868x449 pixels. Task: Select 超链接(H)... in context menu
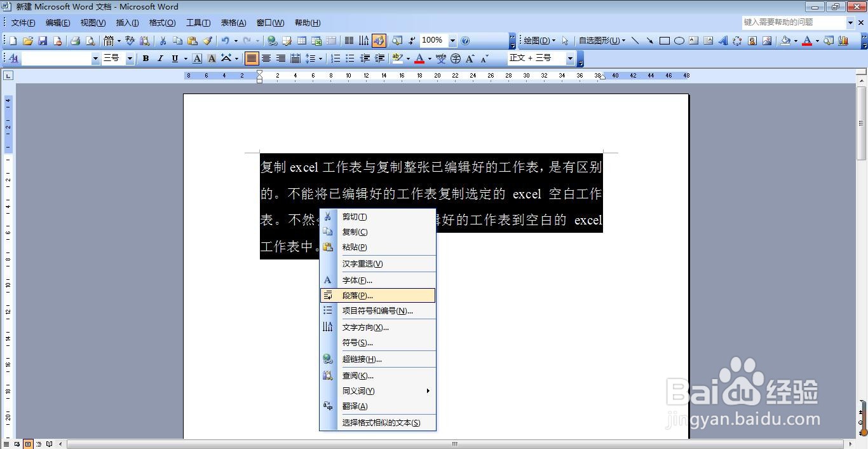pyautogui.click(x=378, y=359)
